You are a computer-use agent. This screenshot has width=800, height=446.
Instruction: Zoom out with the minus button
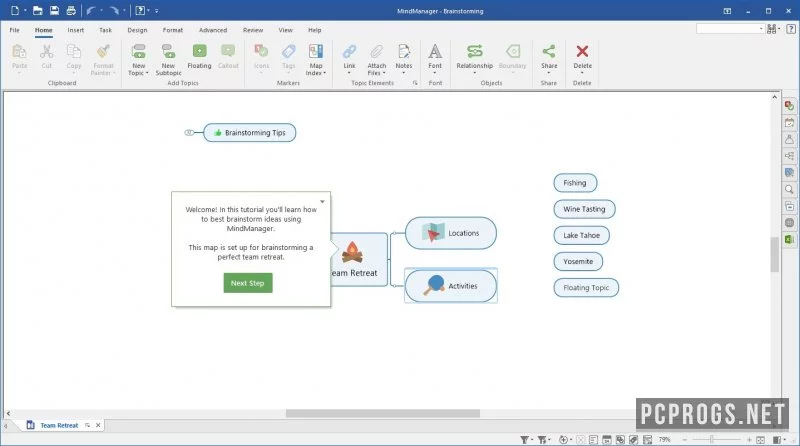[x=685, y=439]
